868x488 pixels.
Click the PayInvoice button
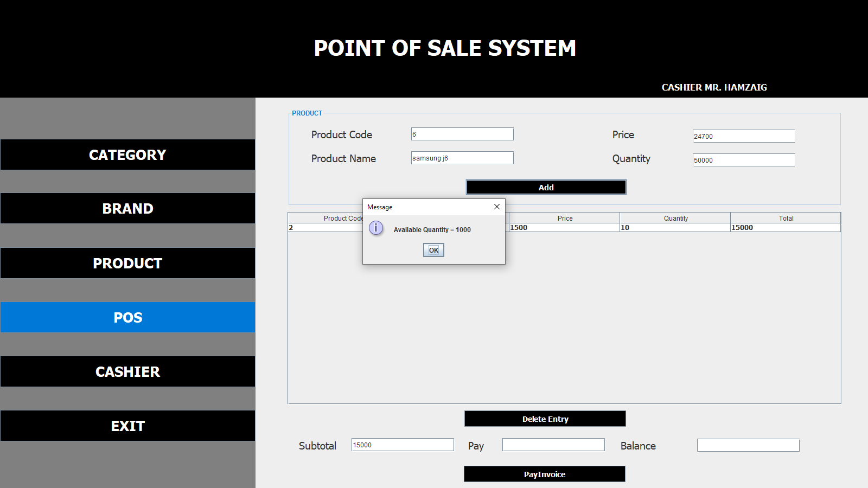544,474
